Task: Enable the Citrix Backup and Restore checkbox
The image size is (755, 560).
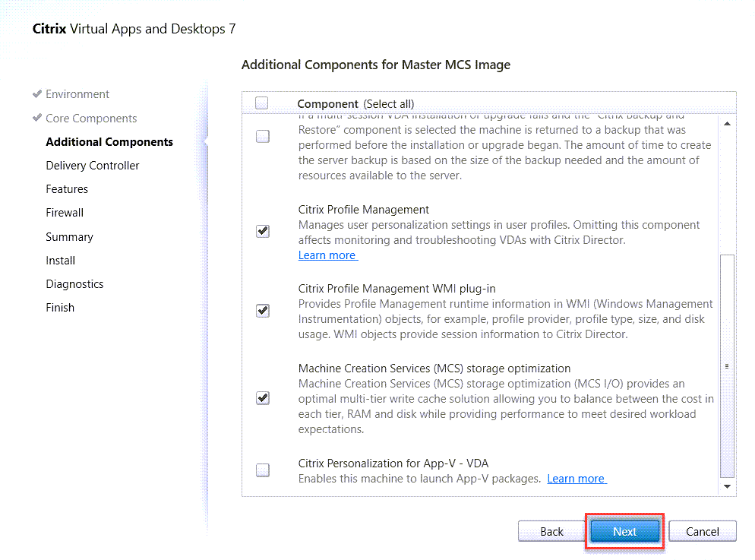Action: coord(263,137)
